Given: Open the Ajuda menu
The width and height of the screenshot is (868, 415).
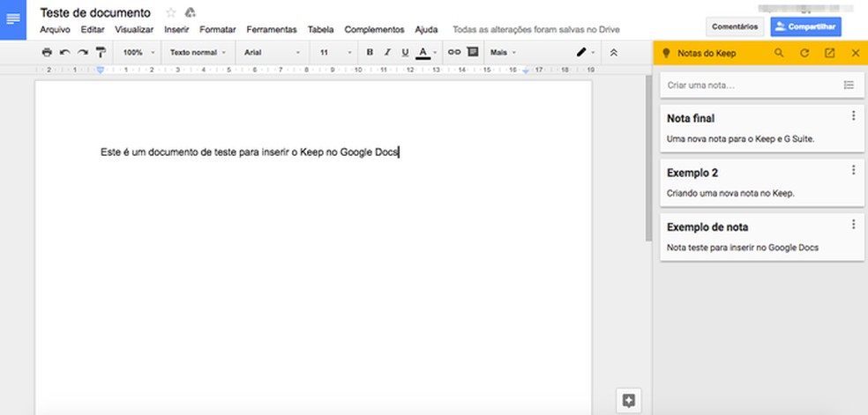Looking at the screenshot, I should click(426, 30).
